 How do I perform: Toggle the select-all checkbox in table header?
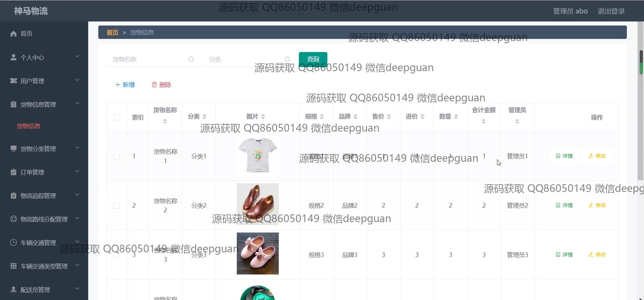tap(117, 117)
